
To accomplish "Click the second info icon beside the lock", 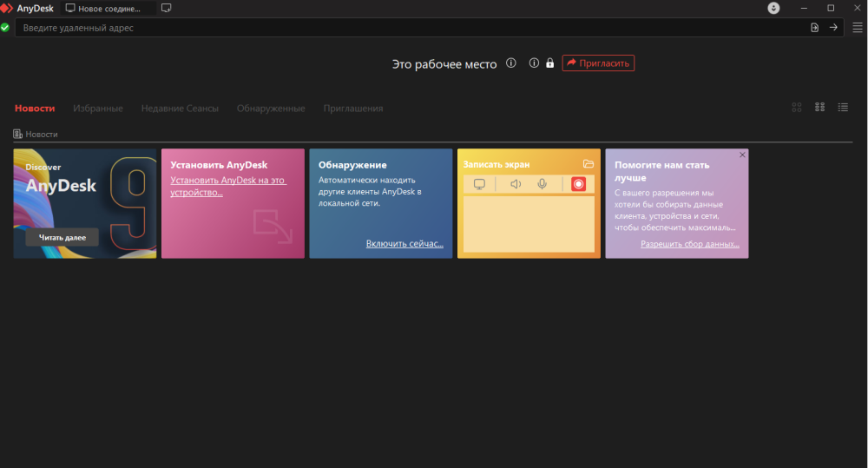I will tap(534, 63).
